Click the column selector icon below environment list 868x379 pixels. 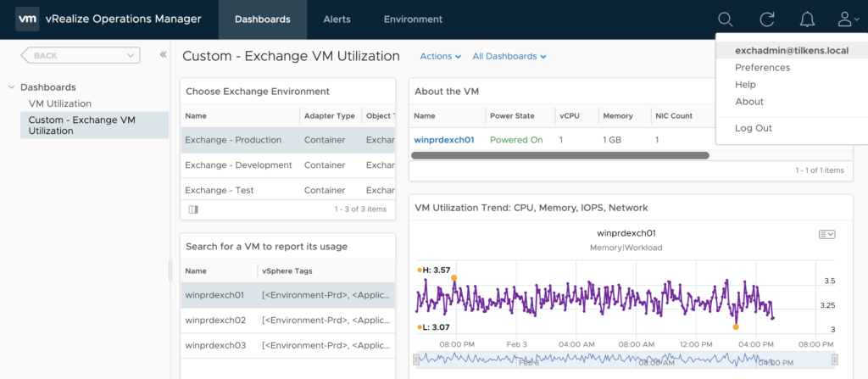193,209
